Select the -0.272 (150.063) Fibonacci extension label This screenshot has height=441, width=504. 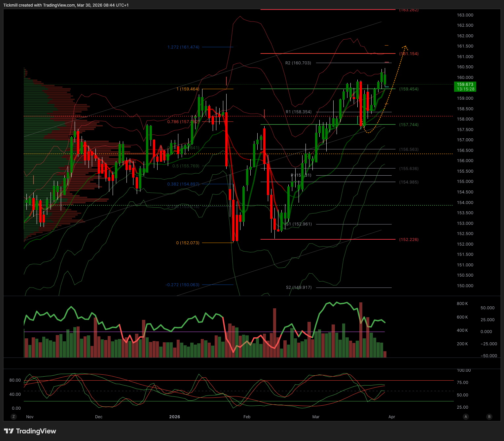pyautogui.click(x=182, y=285)
